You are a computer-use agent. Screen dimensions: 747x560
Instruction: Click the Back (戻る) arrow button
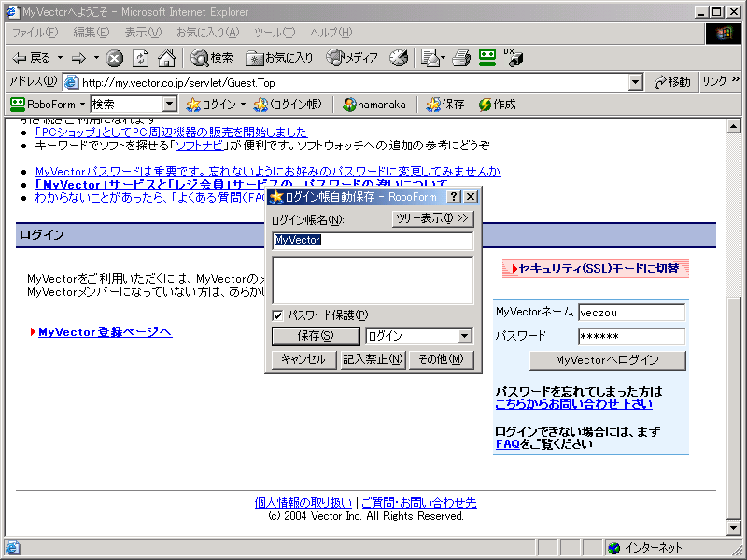pyautogui.click(x=31, y=58)
